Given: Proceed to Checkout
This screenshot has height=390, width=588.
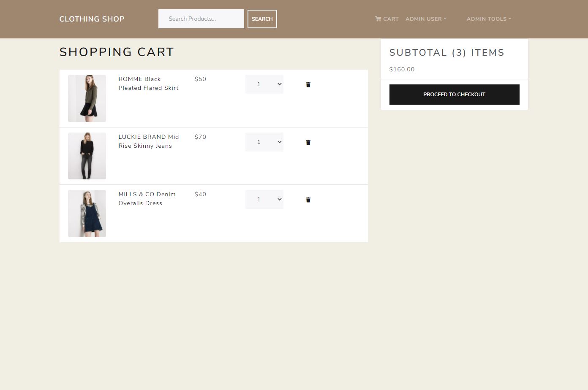Looking at the screenshot, I should coord(455,95).
